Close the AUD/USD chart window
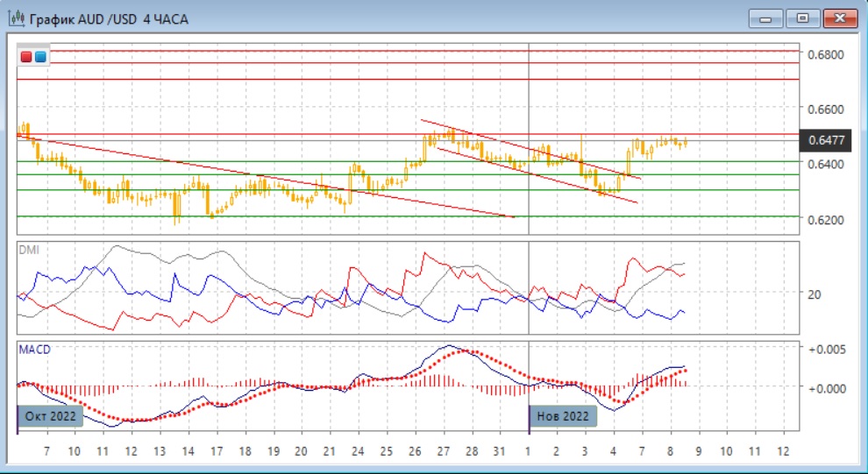868x474 pixels. [840, 18]
